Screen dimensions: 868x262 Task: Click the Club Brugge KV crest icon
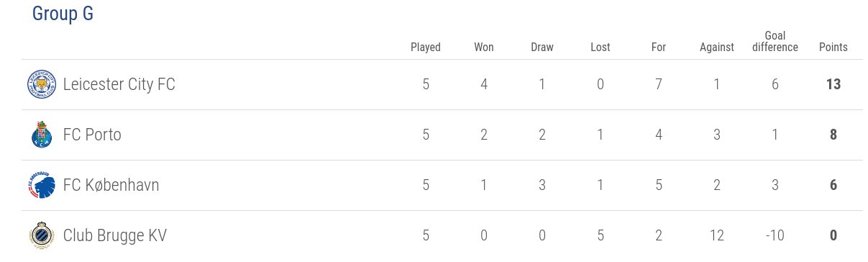click(42, 236)
